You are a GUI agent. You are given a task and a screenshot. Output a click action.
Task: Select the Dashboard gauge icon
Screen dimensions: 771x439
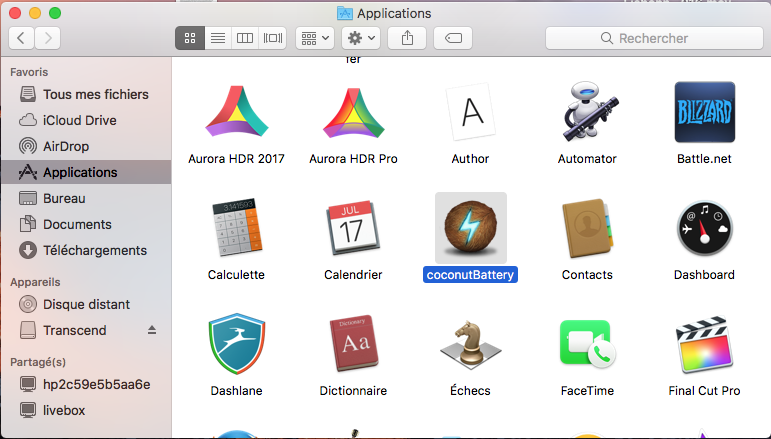705,229
